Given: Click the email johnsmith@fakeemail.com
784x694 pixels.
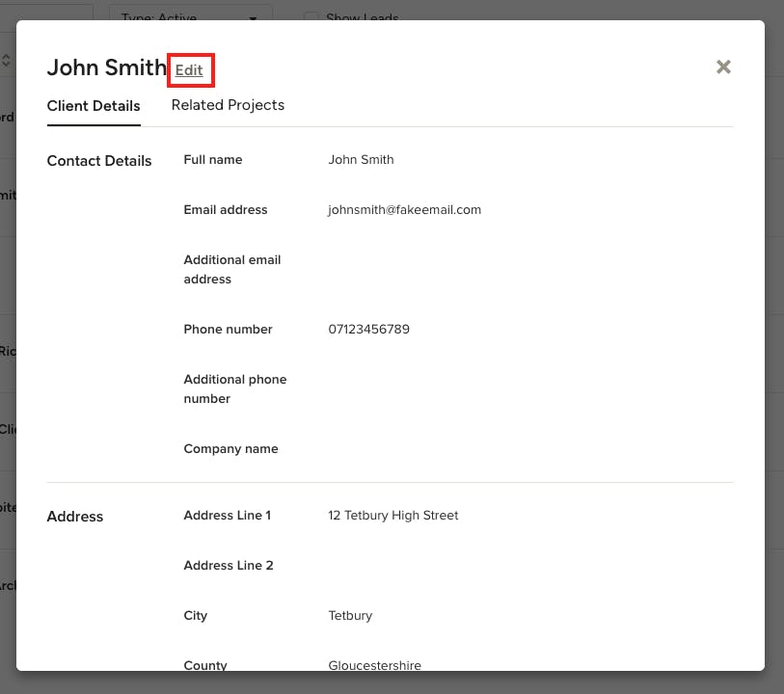Looking at the screenshot, I should click(404, 209).
